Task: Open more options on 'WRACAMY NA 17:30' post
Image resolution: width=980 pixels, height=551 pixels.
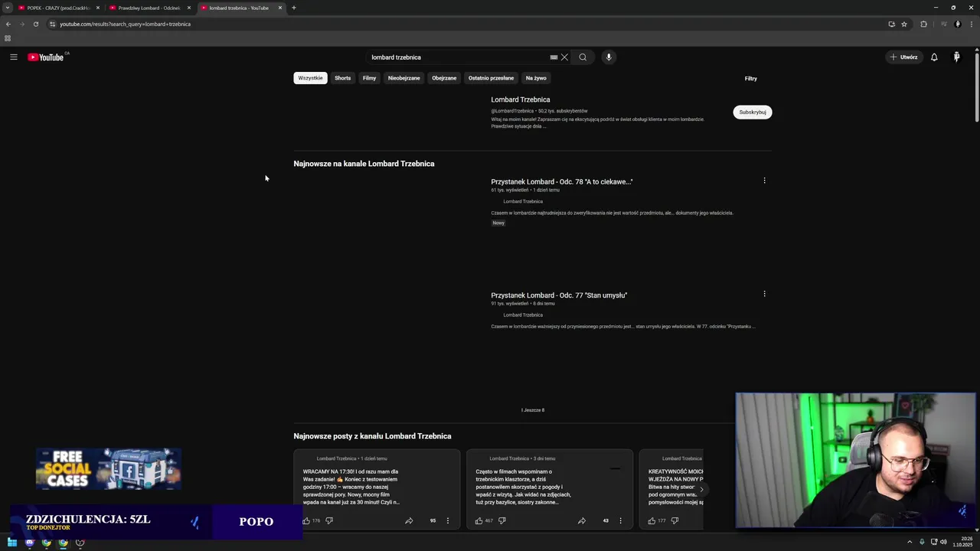Action: tap(448, 520)
